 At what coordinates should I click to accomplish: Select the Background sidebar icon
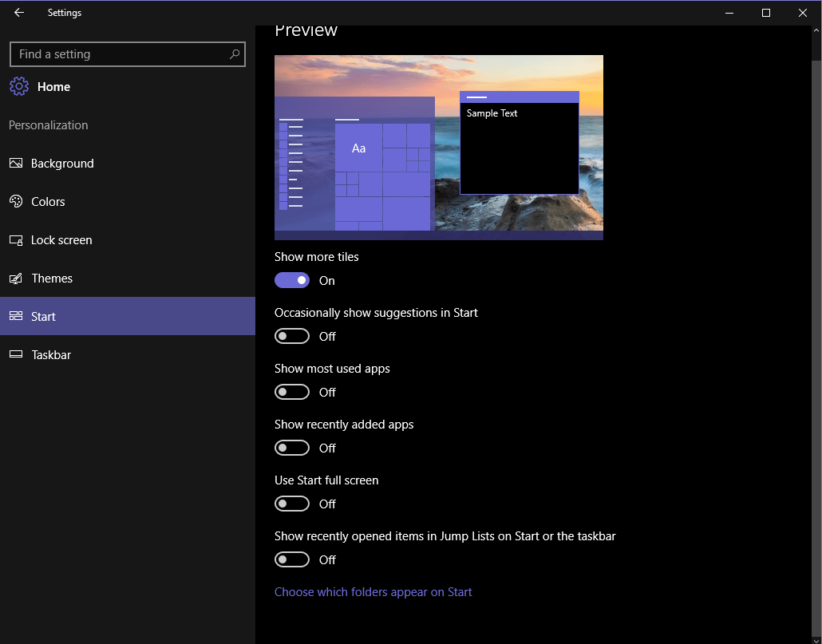tap(18, 163)
